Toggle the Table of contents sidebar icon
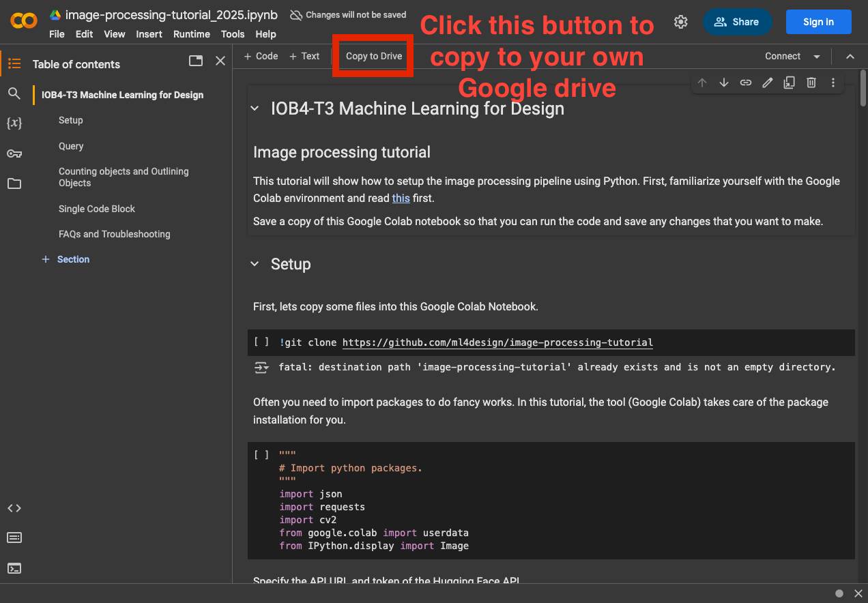868x603 pixels. click(x=14, y=64)
